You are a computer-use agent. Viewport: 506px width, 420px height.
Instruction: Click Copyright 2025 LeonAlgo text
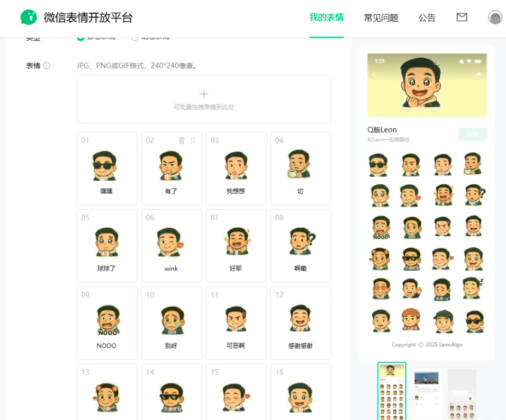pyautogui.click(x=427, y=344)
